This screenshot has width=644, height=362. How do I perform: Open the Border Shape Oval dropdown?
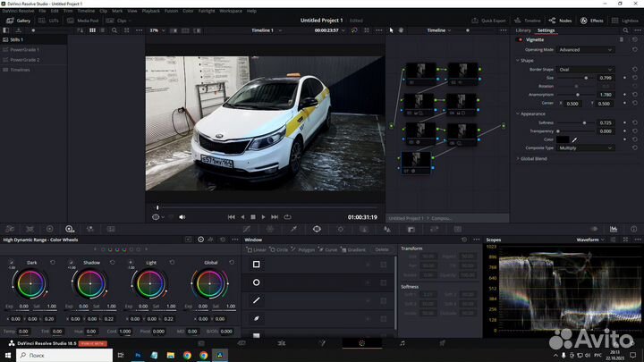585,70
